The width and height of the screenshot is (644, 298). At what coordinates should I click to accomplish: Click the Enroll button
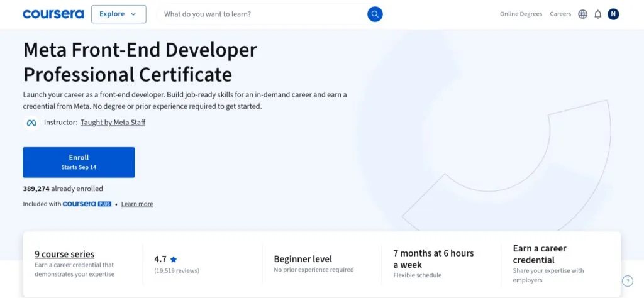pos(79,162)
